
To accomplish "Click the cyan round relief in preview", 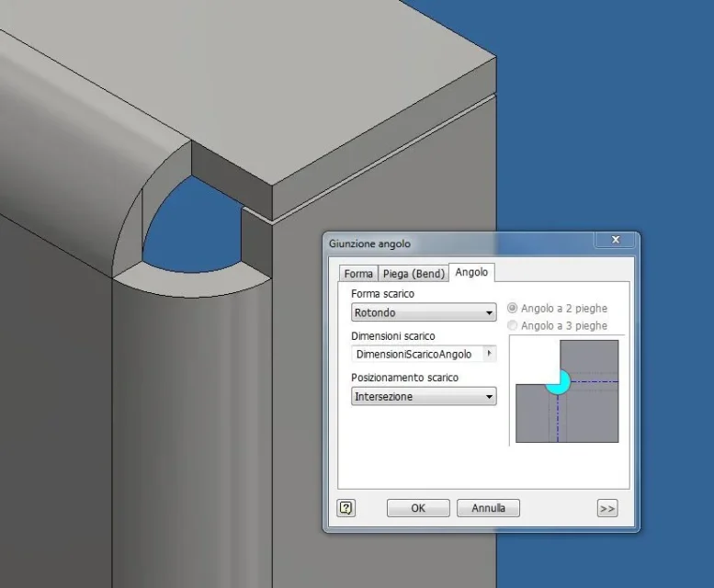I will (x=559, y=382).
